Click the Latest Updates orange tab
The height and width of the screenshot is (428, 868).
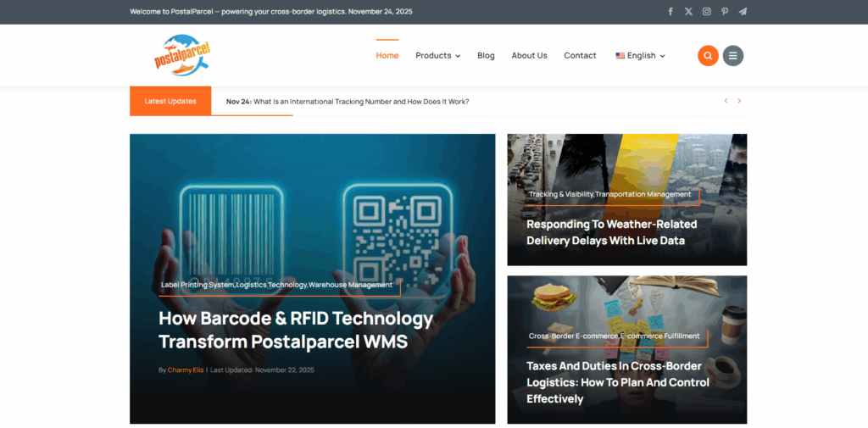[170, 101]
